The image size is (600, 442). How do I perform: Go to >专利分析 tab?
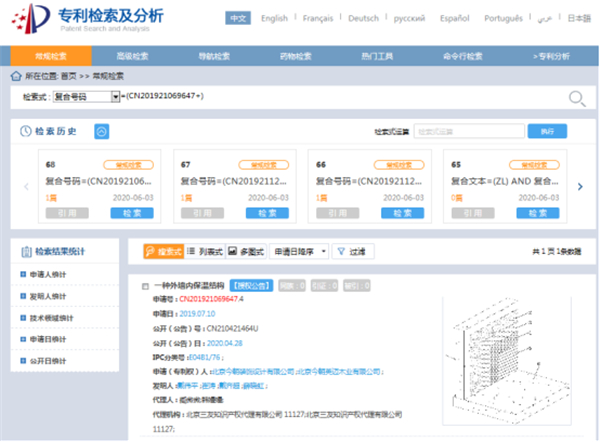tap(551, 56)
